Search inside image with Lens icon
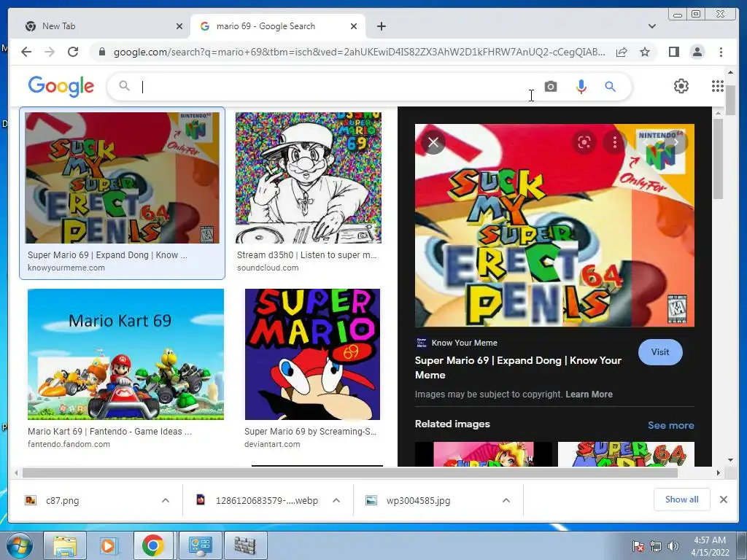Viewport: 747px width, 560px height. (584, 142)
